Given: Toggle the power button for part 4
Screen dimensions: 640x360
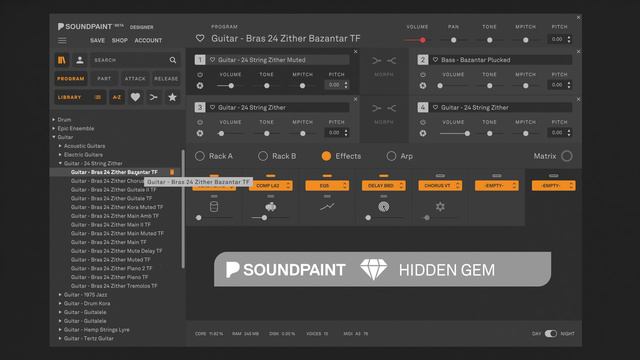Looking at the screenshot, I should point(423,122).
